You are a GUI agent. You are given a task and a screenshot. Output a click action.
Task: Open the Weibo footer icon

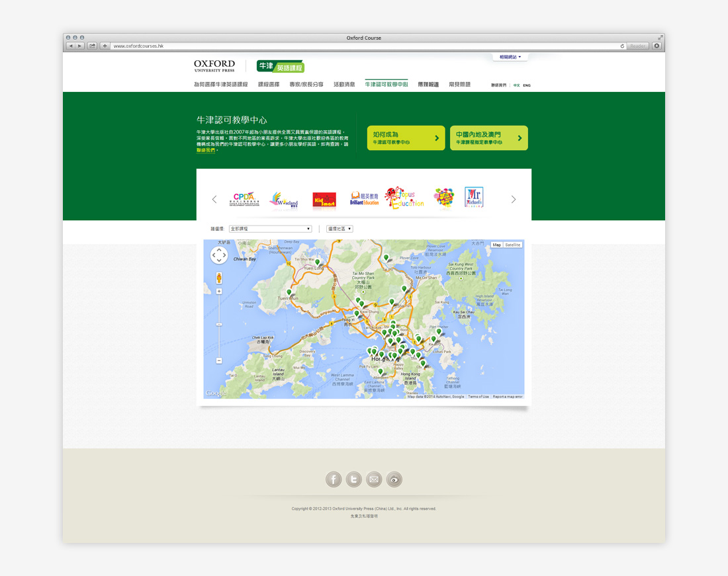(x=394, y=479)
